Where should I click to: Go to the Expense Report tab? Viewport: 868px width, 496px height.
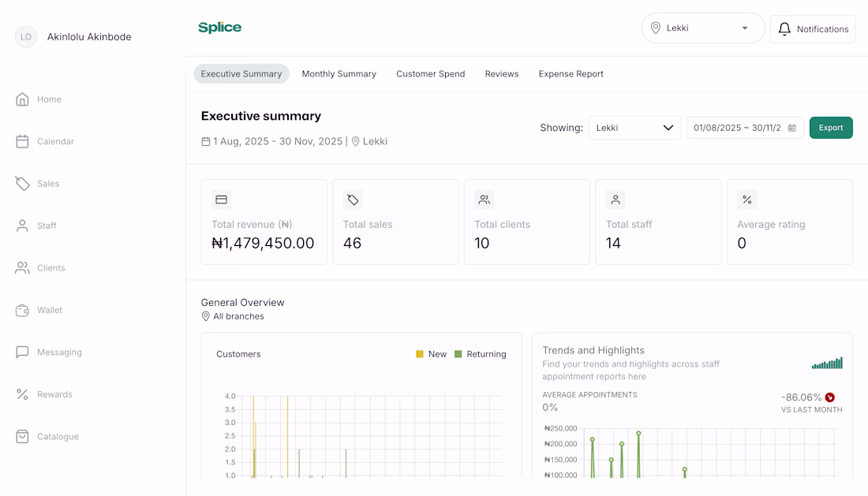(x=571, y=74)
